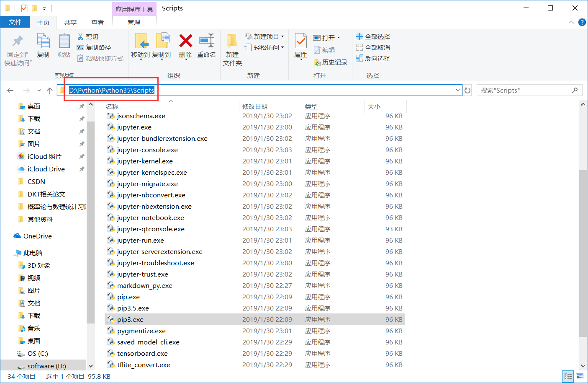Open the New item (新建项目) dropdown

[x=264, y=37]
